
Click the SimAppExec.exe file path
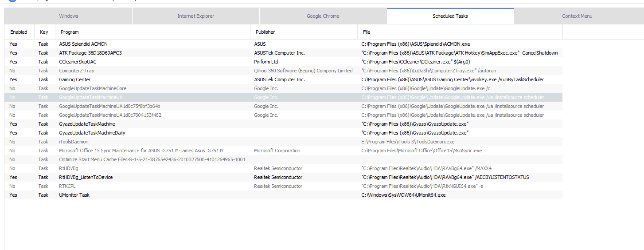click(x=460, y=53)
